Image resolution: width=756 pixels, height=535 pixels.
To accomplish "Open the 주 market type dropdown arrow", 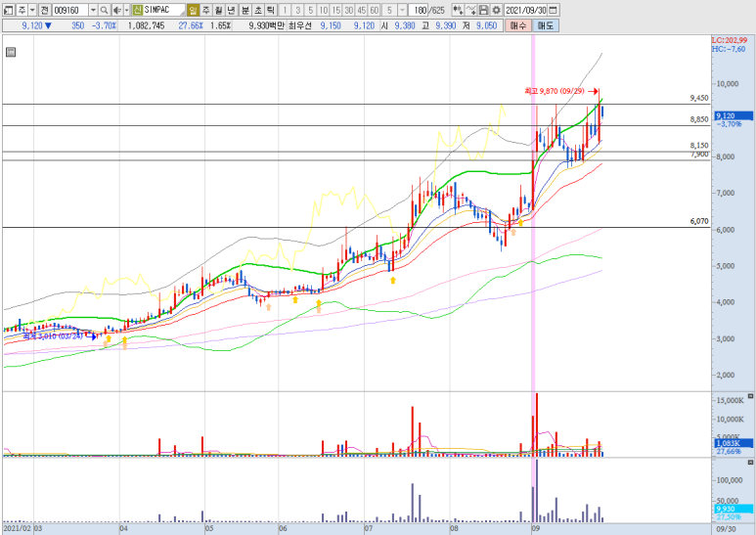I will coord(32,10).
